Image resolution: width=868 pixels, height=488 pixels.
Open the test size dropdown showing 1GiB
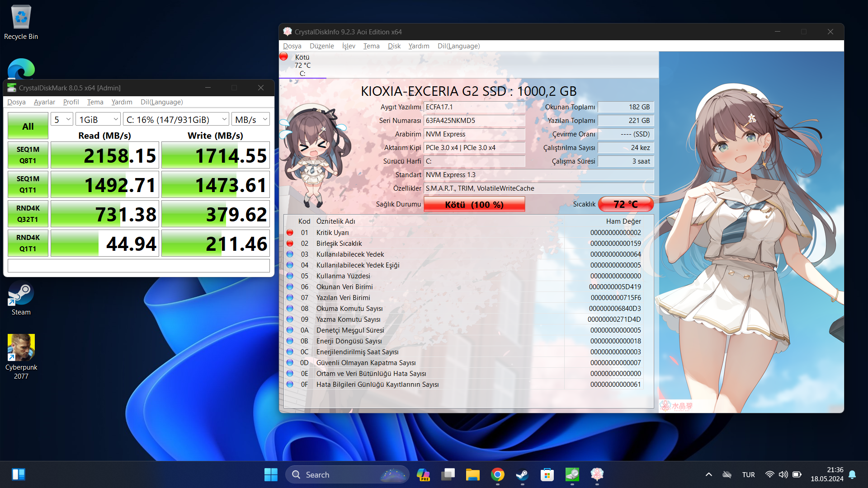point(98,119)
